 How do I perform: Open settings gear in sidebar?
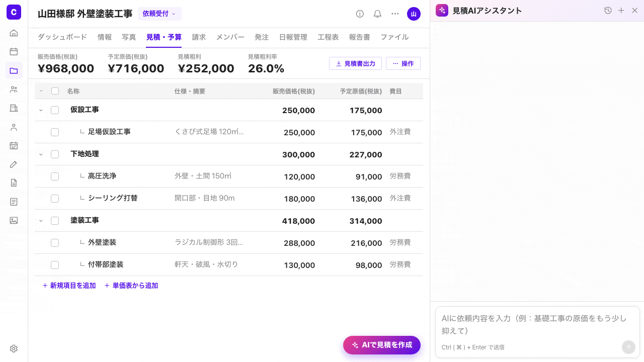[x=14, y=348]
